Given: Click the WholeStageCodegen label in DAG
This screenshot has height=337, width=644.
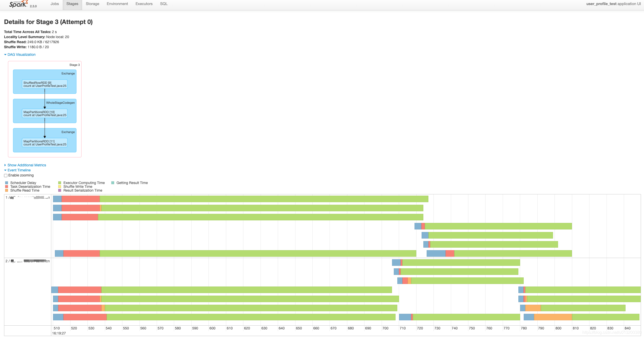Looking at the screenshot, I should tap(60, 103).
